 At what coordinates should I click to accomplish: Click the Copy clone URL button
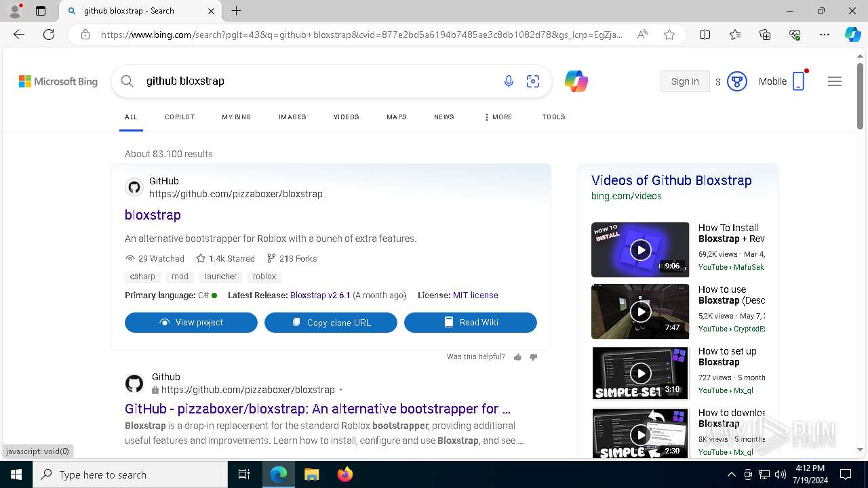tap(331, 323)
